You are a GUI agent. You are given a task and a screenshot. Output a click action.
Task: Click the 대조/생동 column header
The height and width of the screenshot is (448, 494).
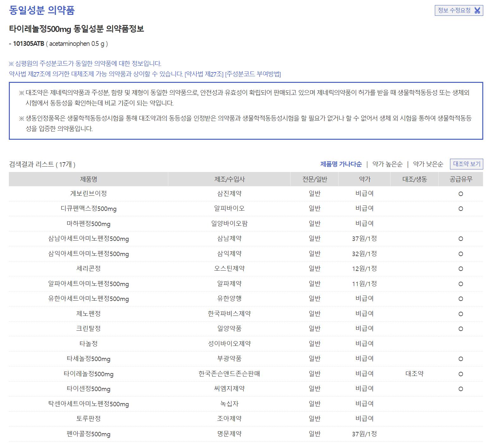(415, 179)
